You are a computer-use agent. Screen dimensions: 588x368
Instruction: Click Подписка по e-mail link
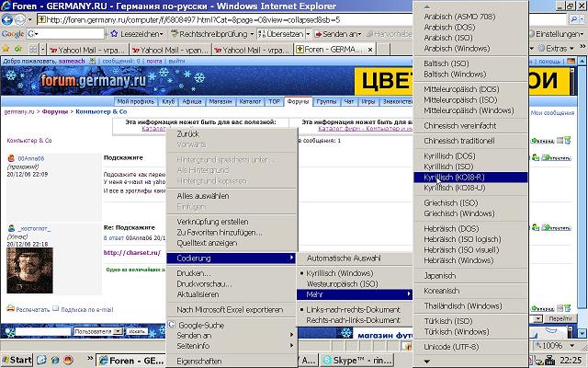(x=87, y=309)
